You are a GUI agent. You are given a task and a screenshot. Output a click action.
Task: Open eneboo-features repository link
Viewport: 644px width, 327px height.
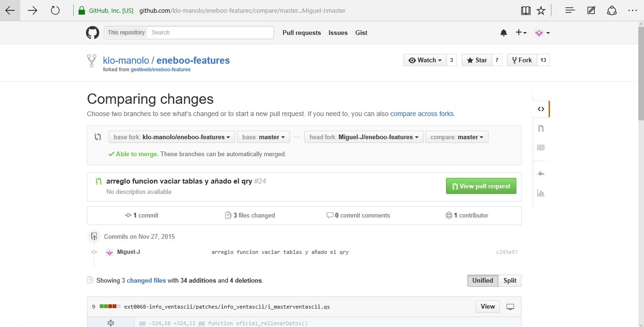coord(193,60)
